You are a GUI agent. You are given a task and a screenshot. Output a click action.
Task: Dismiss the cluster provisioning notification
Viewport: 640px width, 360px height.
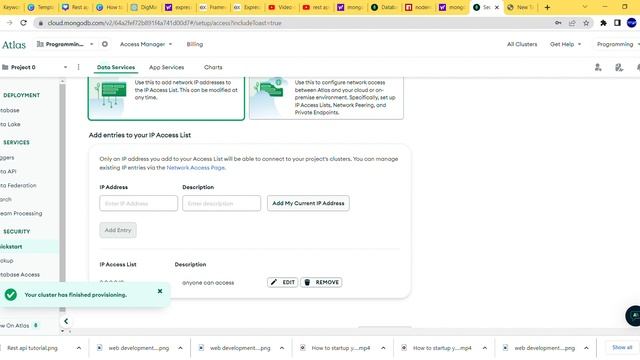[160, 291]
